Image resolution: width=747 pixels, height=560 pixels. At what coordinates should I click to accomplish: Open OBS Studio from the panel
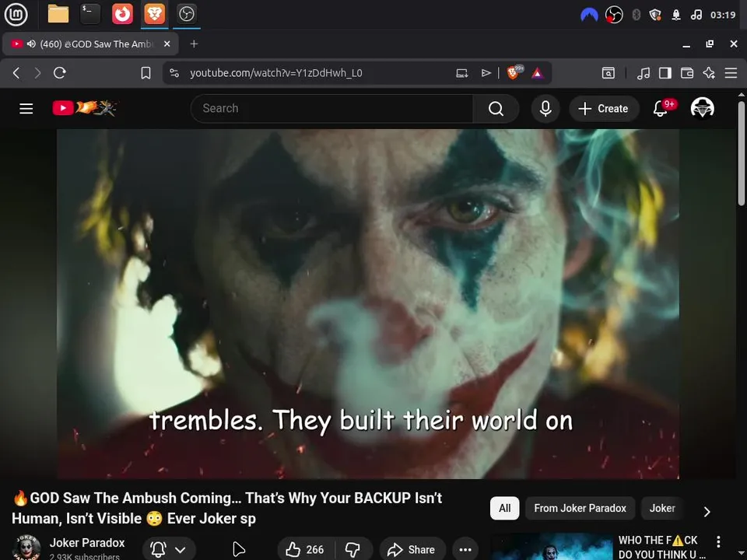[186, 14]
